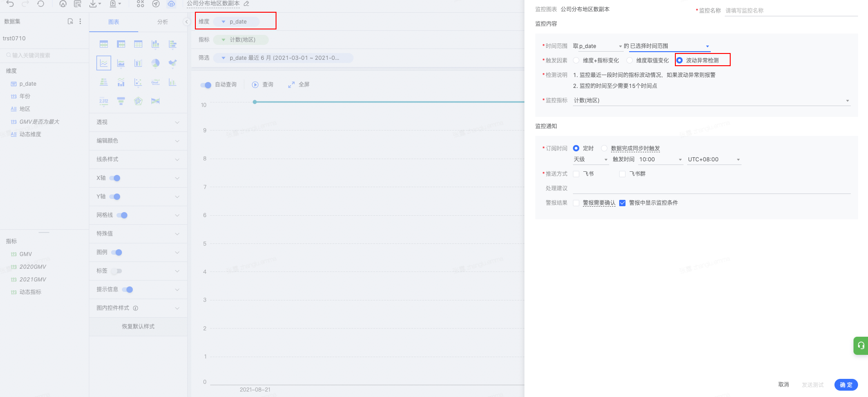Click the 监控名称 input field
The image size is (868, 397).
[x=790, y=10]
